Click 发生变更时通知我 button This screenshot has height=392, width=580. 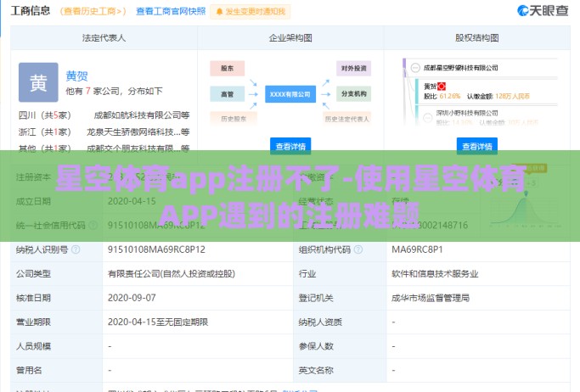pos(250,12)
